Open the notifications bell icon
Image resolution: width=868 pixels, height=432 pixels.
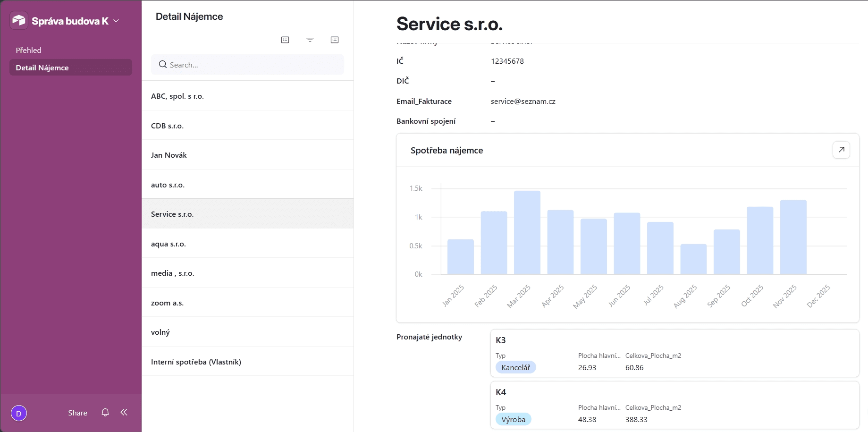point(105,413)
